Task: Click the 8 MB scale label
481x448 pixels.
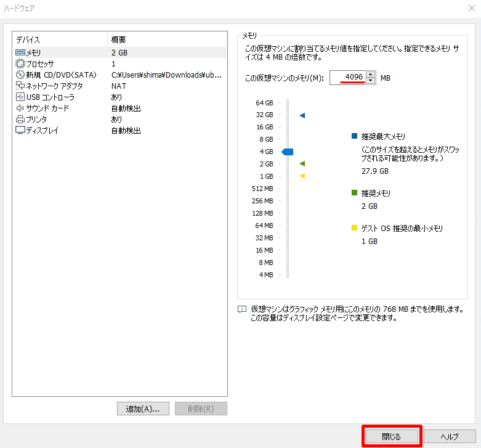Action: pyautogui.click(x=266, y=263)
